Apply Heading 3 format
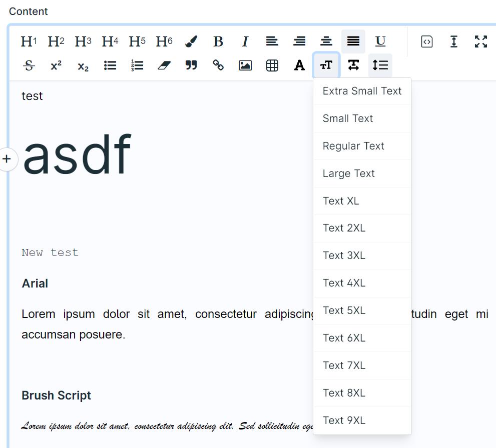This screenshot has height=448, width=496. click(83, 41)
